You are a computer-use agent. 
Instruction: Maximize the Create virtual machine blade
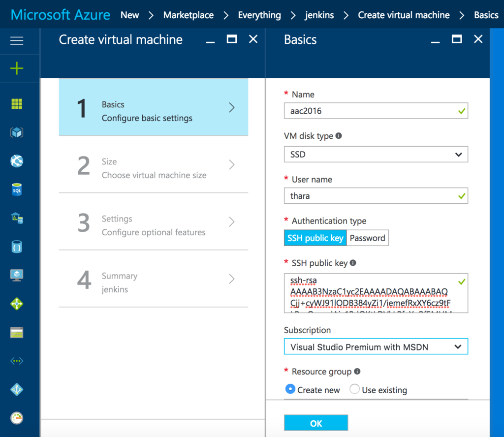pos(232,39)
